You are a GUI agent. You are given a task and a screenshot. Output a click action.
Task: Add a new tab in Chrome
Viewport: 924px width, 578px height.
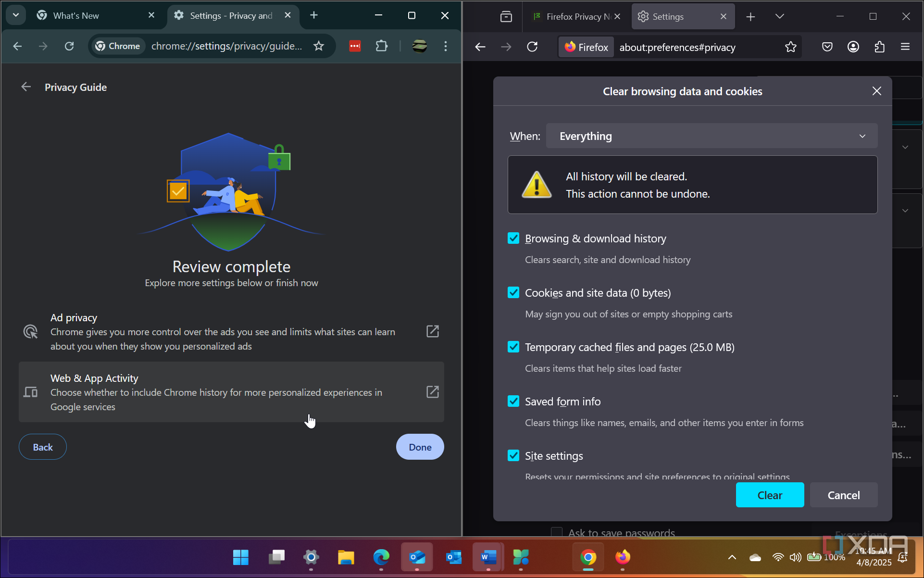[x=314, y=15]
